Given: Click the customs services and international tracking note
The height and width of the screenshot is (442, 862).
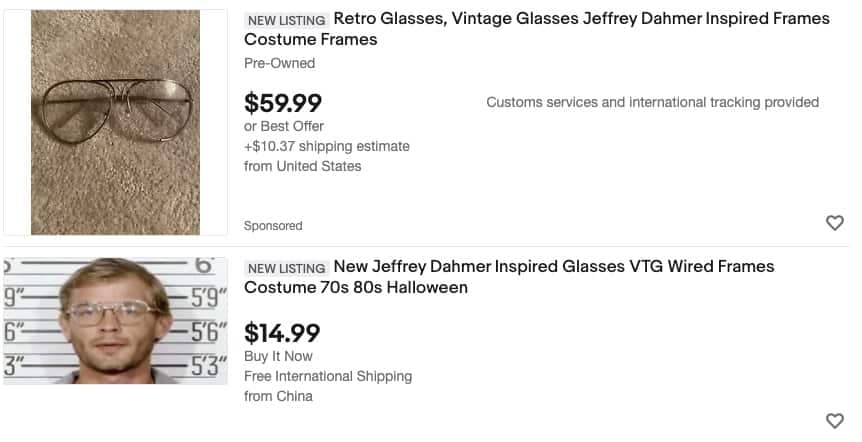Looking at the screenshot, I should tap(652, 102).
